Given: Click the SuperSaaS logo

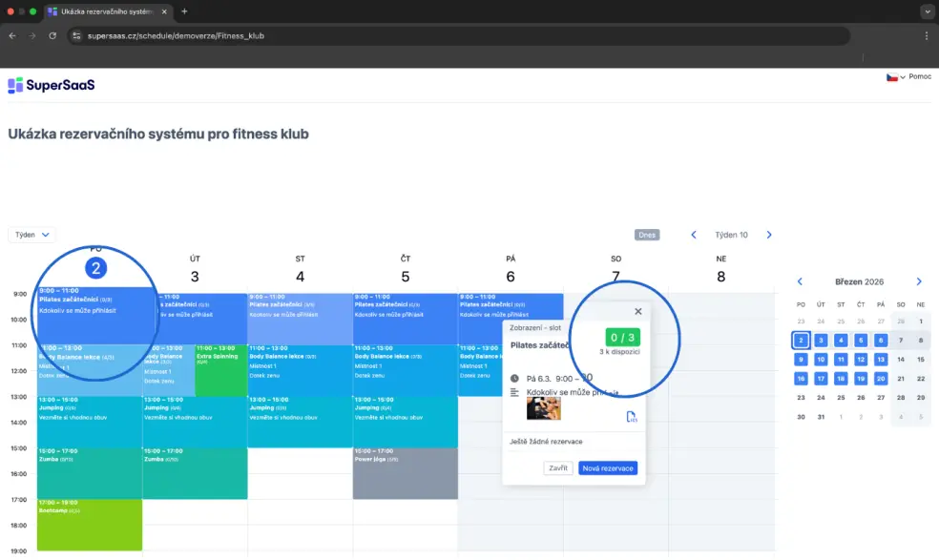Looking at the screenshot, I should pos(51,85).
